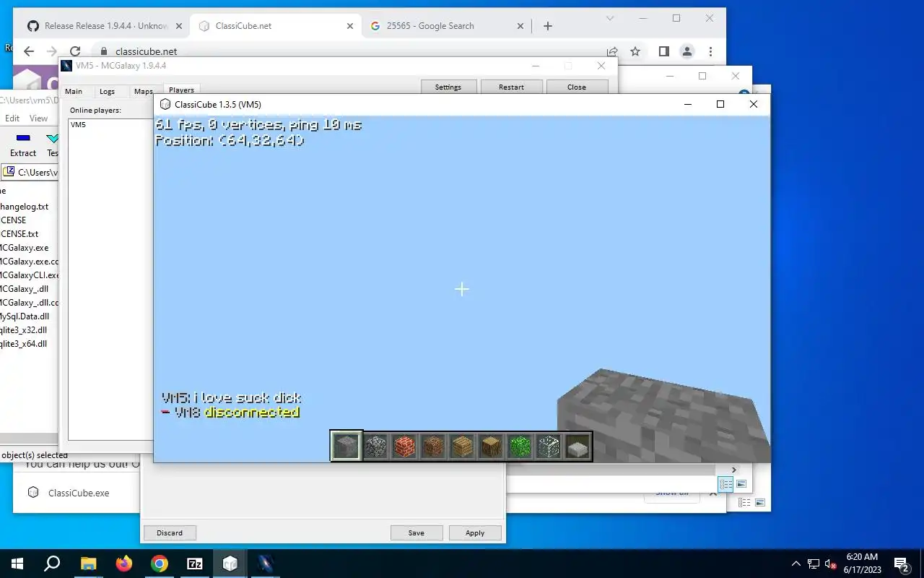Click the Discard button
This screenshot has height=578, width=924.
point(170,532)
